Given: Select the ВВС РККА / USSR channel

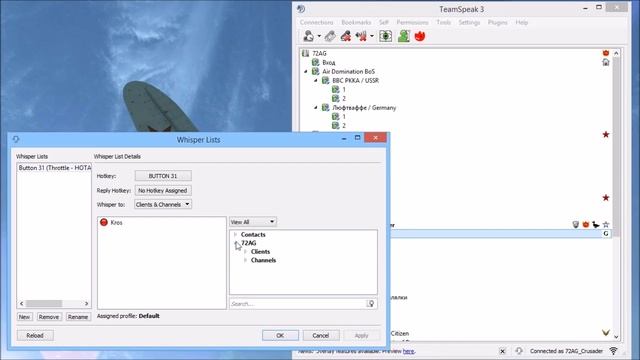Looking at the screenshot, I should 356,81.
